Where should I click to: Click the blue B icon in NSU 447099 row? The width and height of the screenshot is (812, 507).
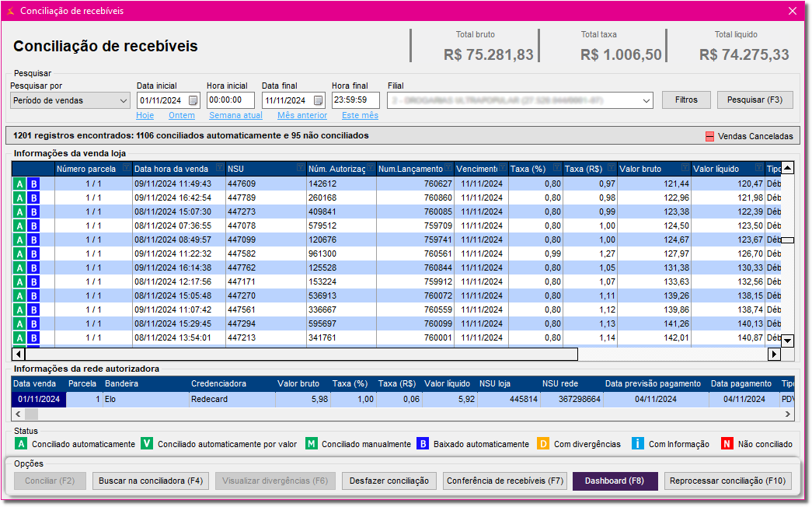coord(33,240)
